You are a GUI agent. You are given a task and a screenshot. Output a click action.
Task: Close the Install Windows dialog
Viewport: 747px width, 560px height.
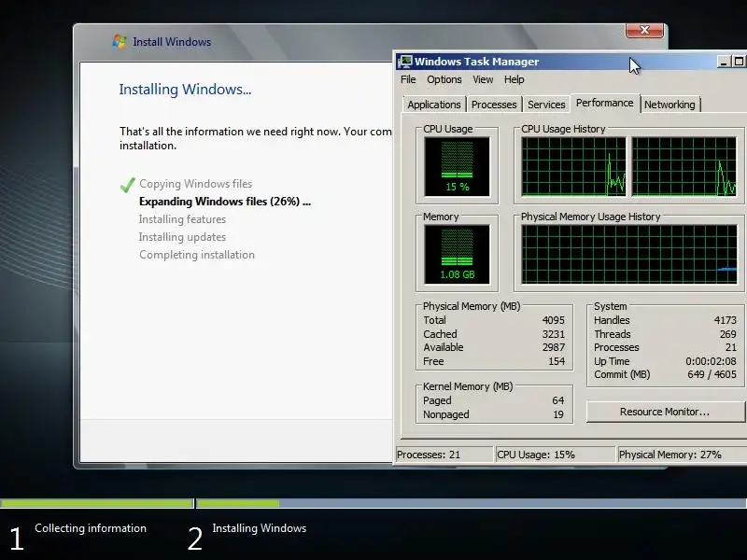tap(644, 30)
